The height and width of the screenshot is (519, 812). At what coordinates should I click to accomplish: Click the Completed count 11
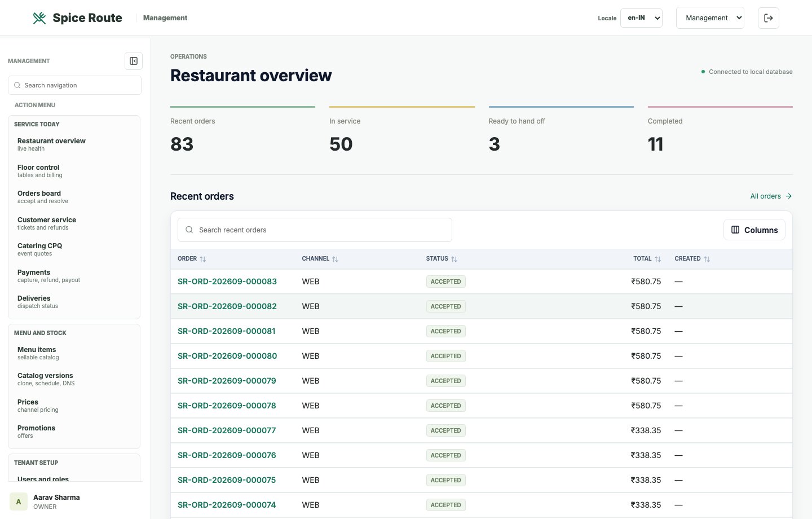pyautogui.click(x=655, y=144)
